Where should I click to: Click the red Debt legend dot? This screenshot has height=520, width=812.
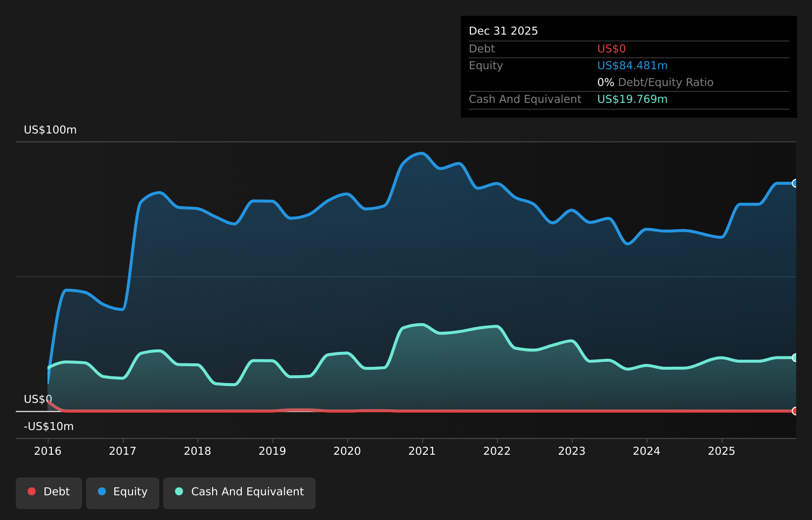click(32, 491)
